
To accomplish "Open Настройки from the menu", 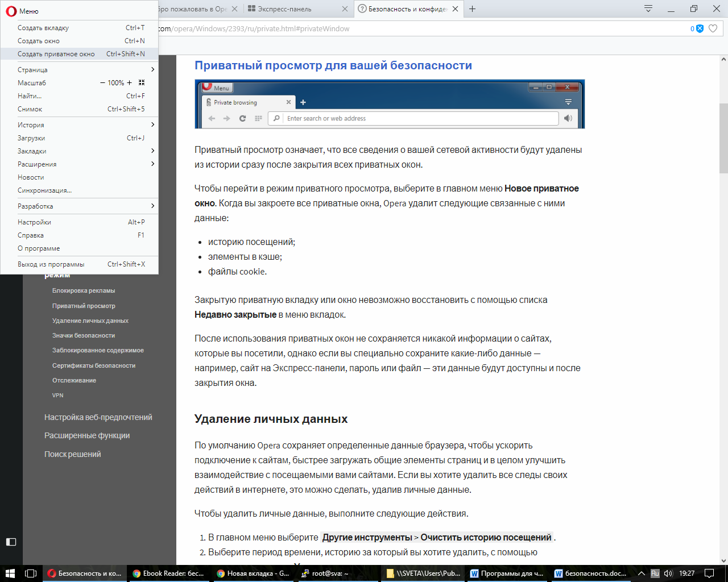I will pyautogui.click(x=79, y=222).
